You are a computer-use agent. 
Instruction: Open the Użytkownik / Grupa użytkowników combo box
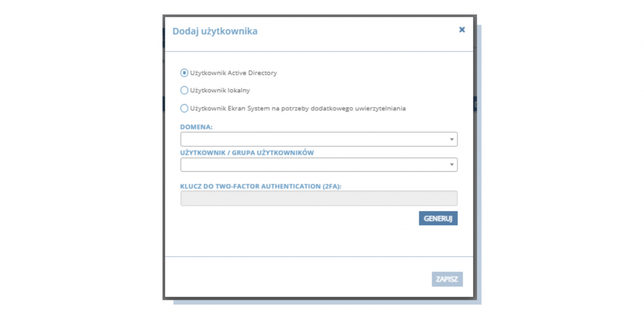[319, 164]
